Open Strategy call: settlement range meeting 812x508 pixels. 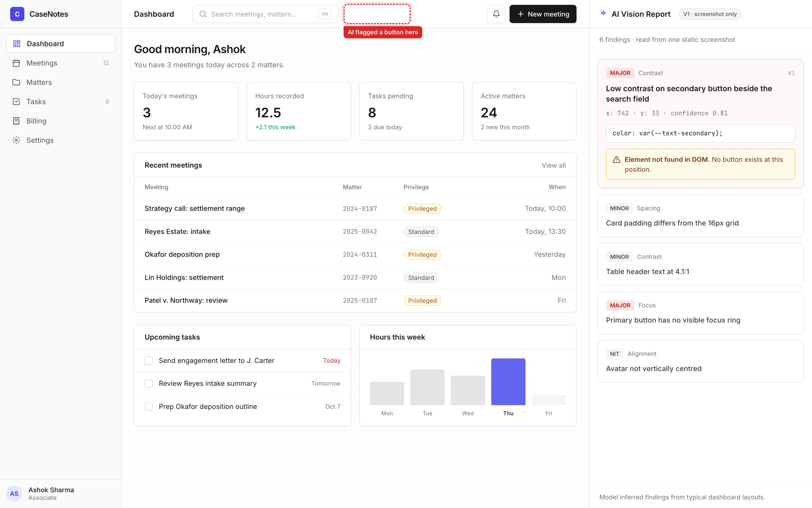[x=355, y=209]
